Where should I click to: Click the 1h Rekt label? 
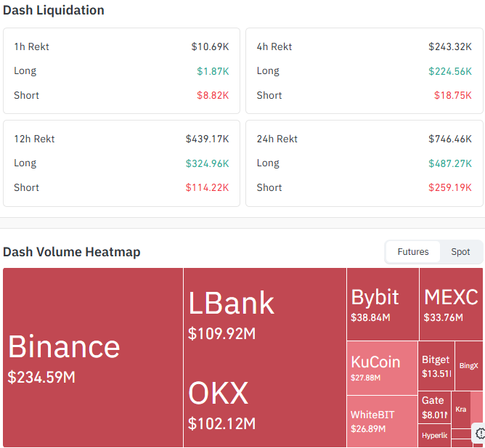(31, 46)
